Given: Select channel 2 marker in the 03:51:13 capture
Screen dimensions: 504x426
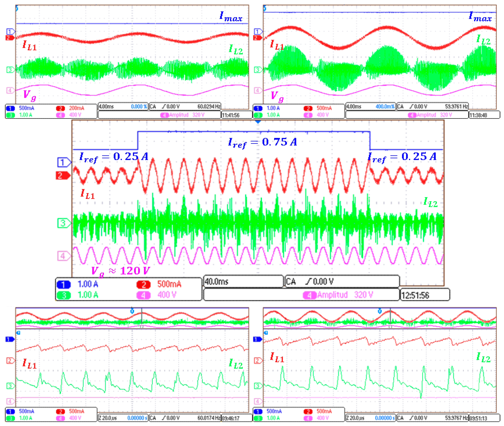Looking at the screenshot, I should [258, 361].
